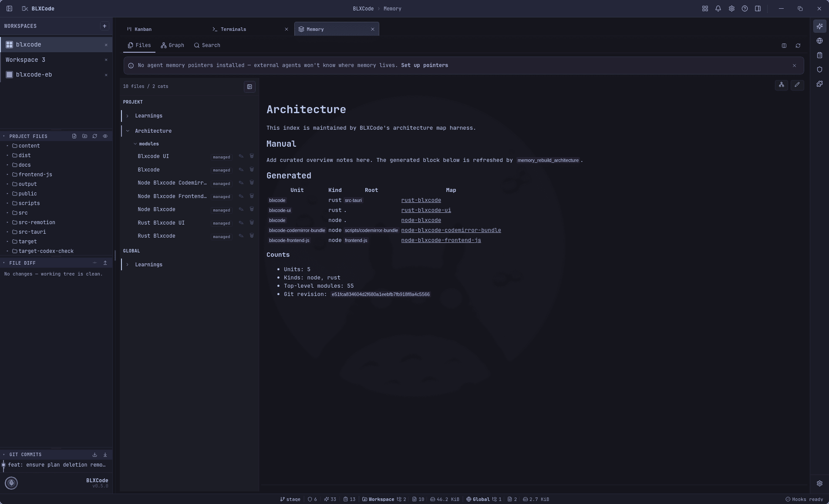Click the upload arrow in File Diff header
This screenshot has height=504, width=829.
click(x=105, y=263)
